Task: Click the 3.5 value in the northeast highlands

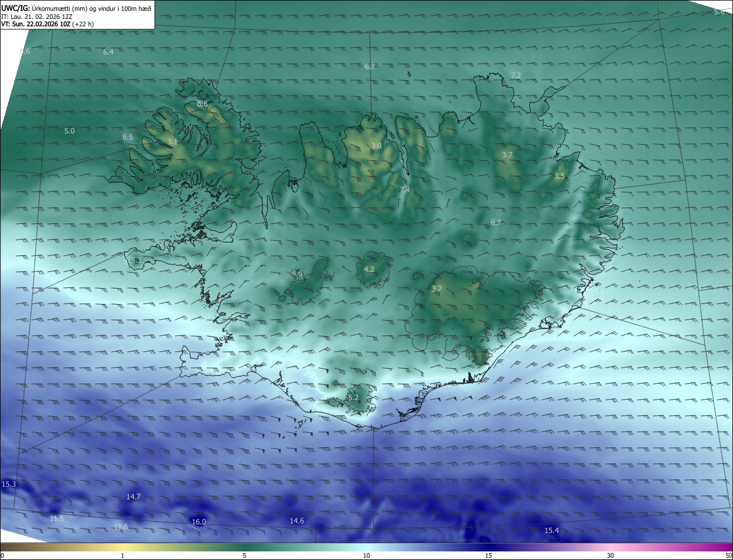Action: click(559, 176)
